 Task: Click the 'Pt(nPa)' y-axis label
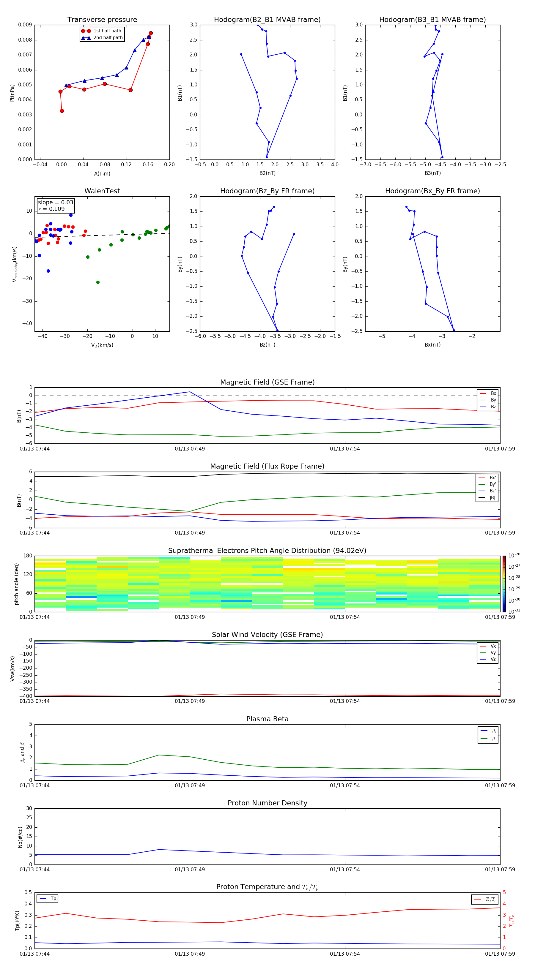(12, 93)
